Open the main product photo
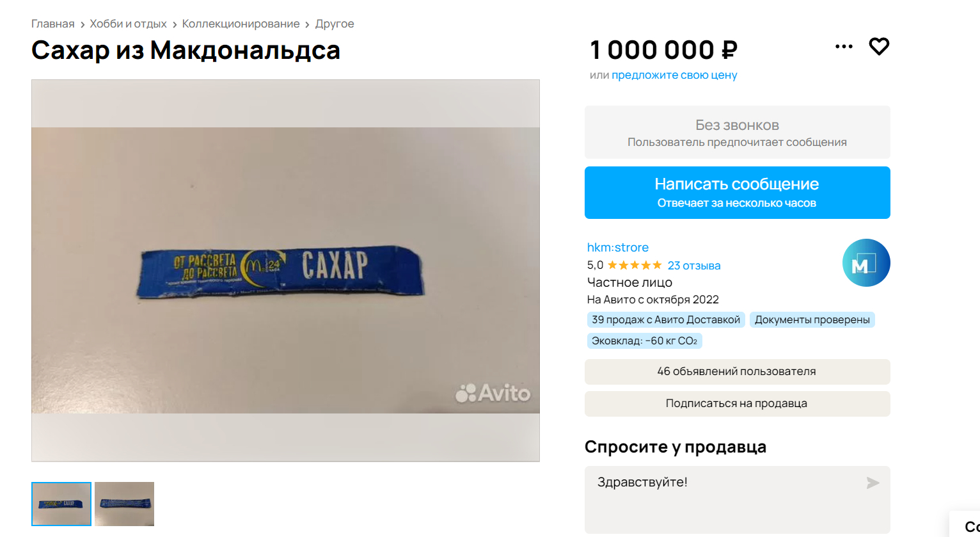 [x=285, y=270]
